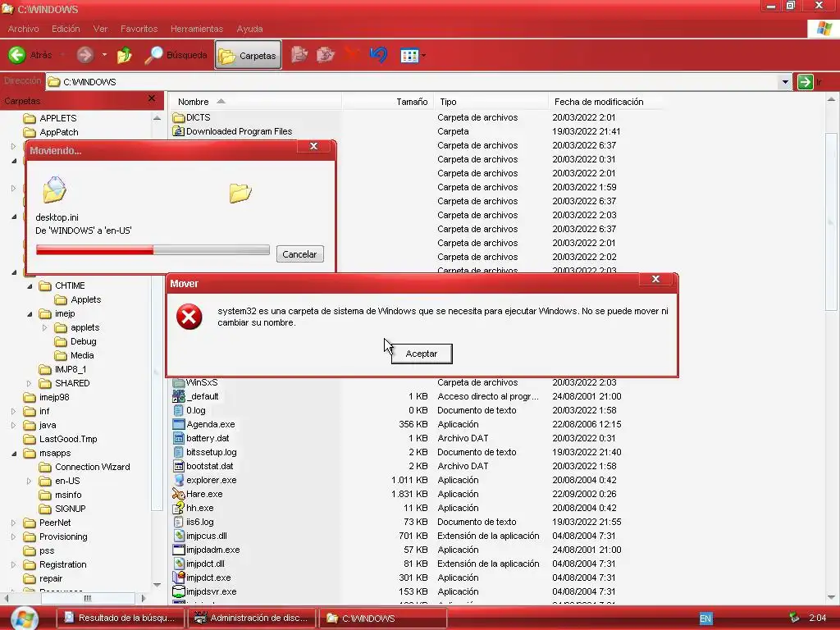Click the Moviendo progress bar
840x630 pixels.
coord(153,250)
